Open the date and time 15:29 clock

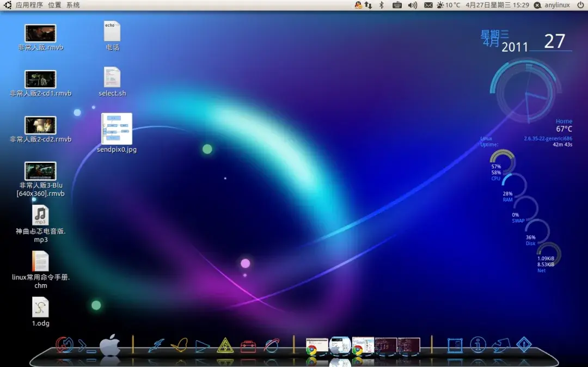point(497,5)
